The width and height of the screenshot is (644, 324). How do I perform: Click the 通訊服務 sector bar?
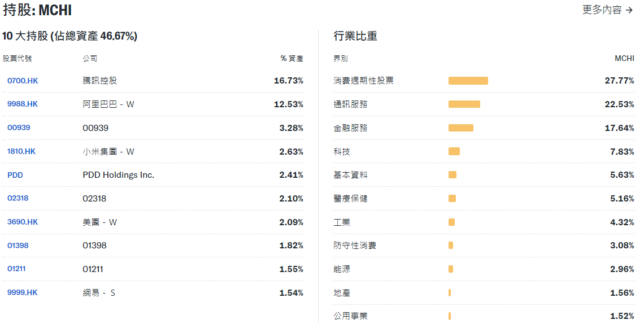point(464,104)
